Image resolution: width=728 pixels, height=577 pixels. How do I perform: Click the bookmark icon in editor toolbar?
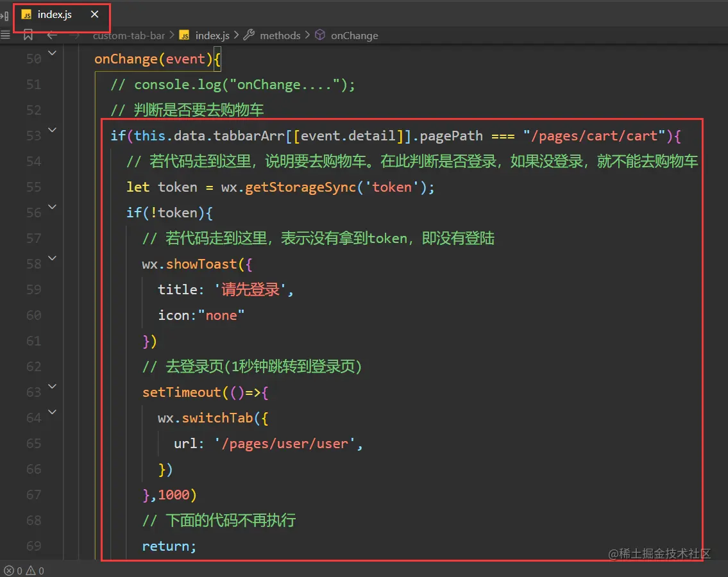[28, 35]
